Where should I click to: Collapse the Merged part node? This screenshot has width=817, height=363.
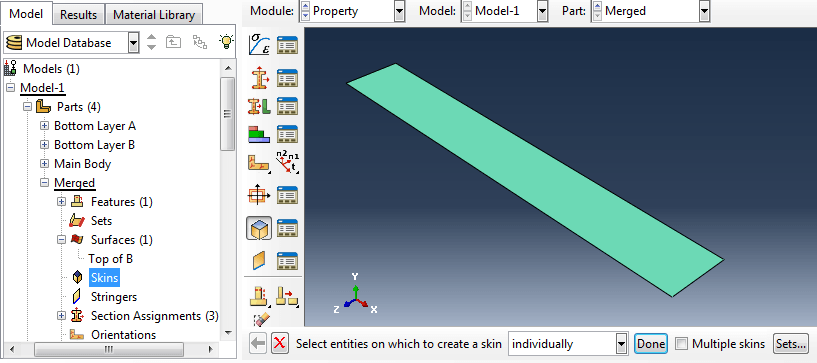click(44, 183)
